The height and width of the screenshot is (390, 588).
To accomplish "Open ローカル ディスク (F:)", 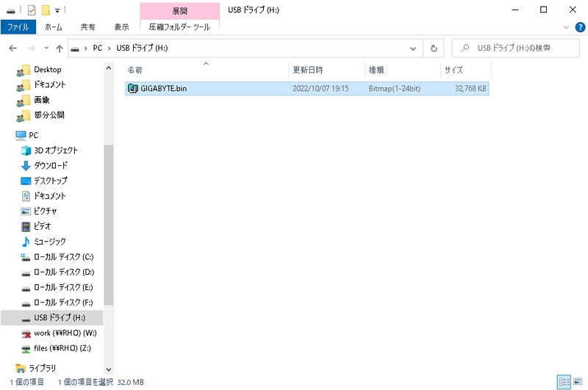I will pos(63,303).
